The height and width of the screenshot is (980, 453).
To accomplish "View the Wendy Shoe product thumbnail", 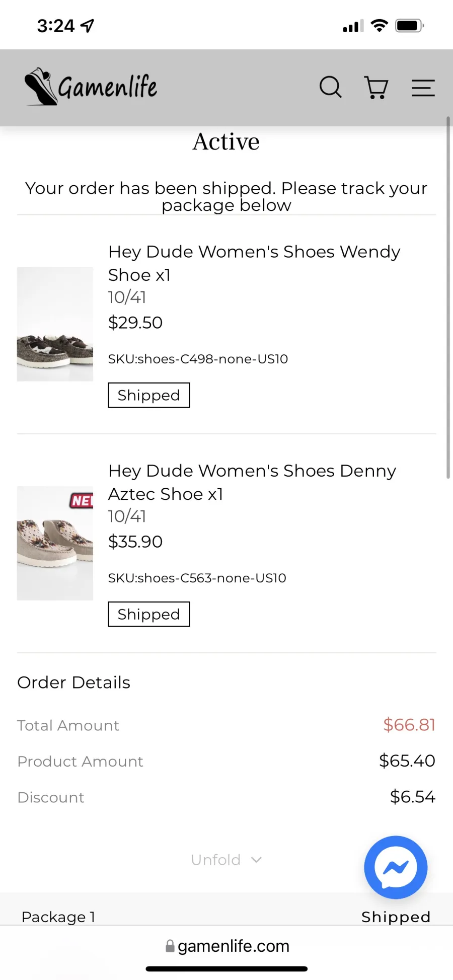I will click(x=55, y=324).
